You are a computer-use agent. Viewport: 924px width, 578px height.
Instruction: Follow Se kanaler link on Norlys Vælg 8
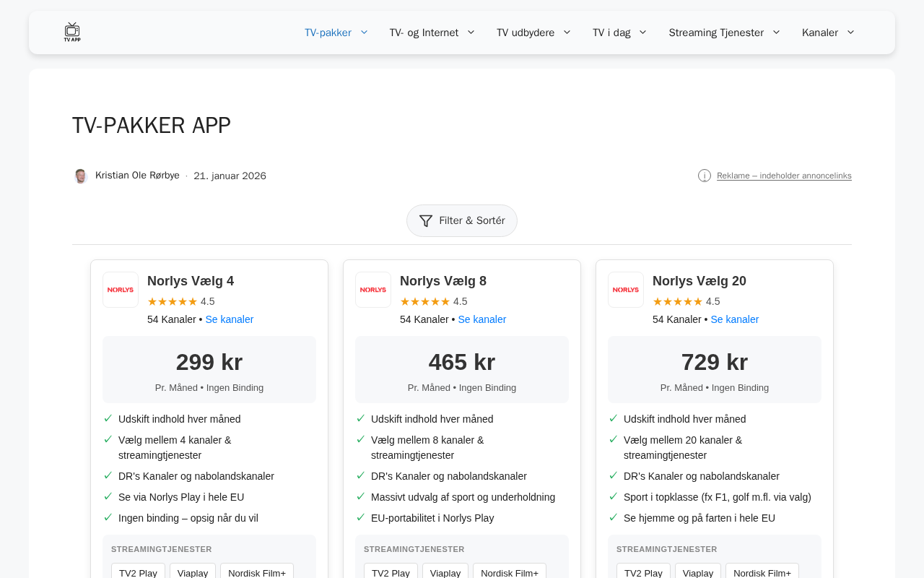[482, 319]
